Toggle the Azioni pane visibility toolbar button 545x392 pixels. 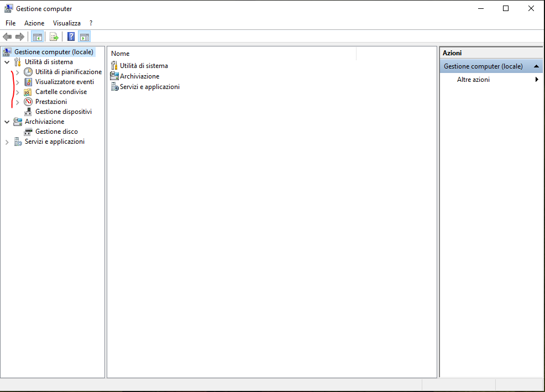84,36
